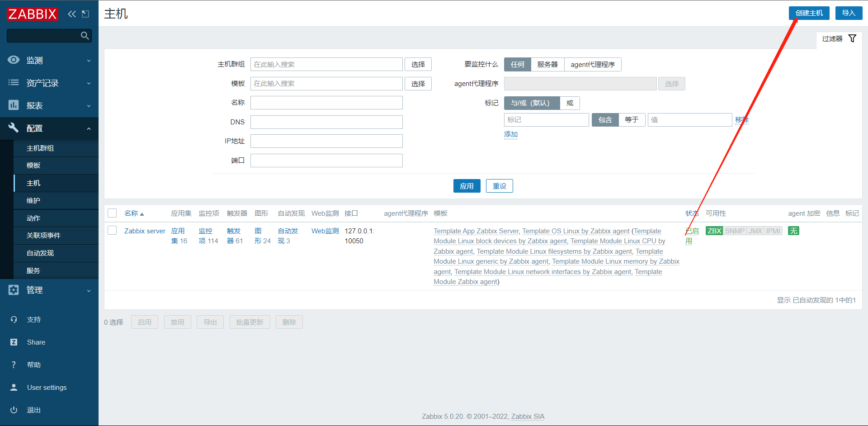This screenshot has height=426, width=868.
Task: Click the 退出 power icon
Action: click(14, 410)
